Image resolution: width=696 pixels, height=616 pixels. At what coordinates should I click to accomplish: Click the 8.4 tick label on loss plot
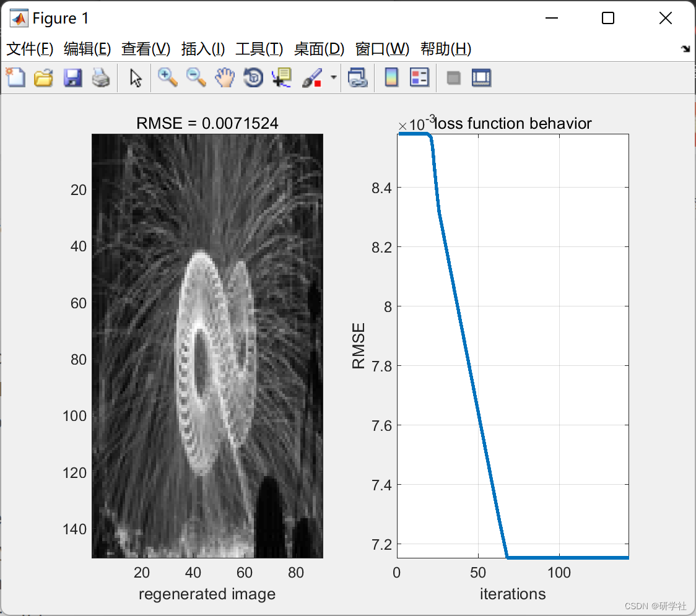[x=381, y=188]
